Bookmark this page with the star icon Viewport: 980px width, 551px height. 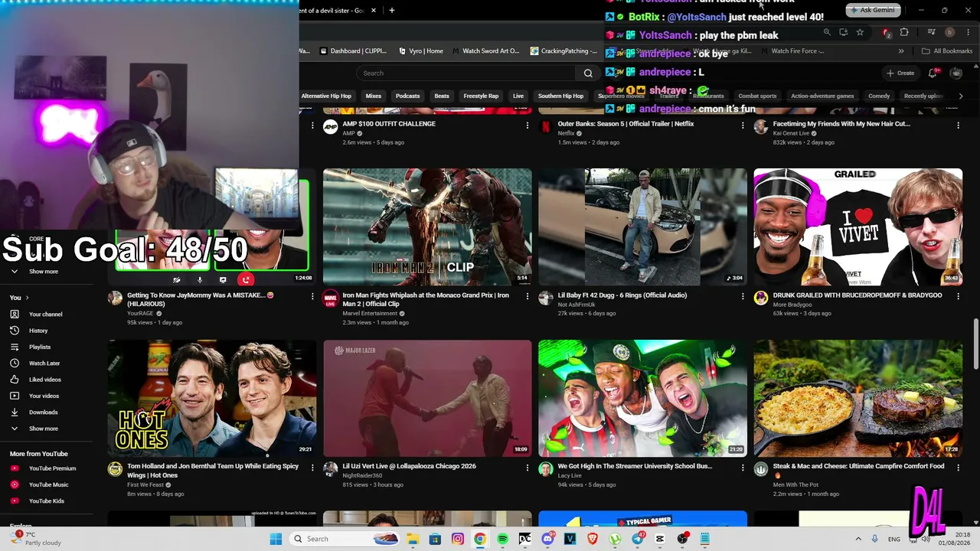pos(860,32)
